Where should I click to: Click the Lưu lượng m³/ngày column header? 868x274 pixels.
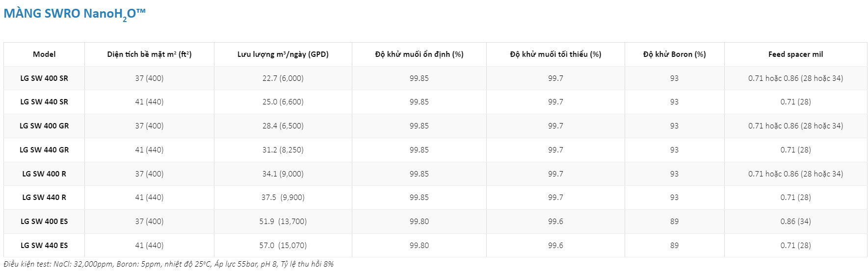click(283, 54)
